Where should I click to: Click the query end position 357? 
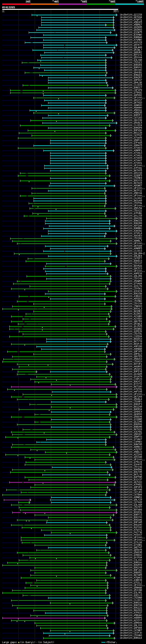(x=115, y=11)
